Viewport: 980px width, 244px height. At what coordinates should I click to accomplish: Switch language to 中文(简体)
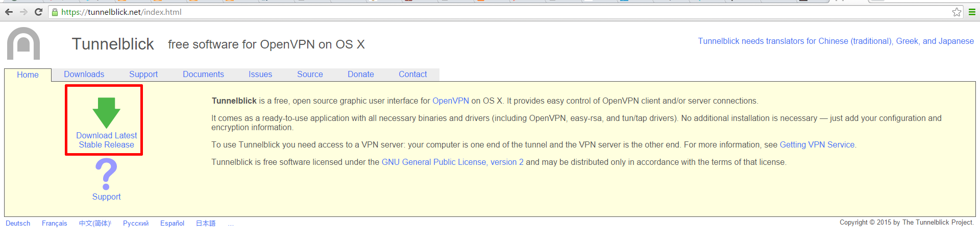95,223
